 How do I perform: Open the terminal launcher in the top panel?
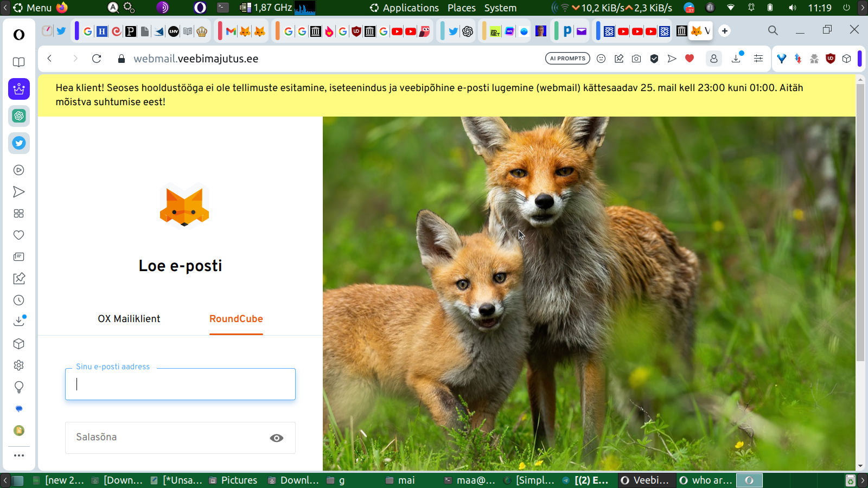[223, 8]
